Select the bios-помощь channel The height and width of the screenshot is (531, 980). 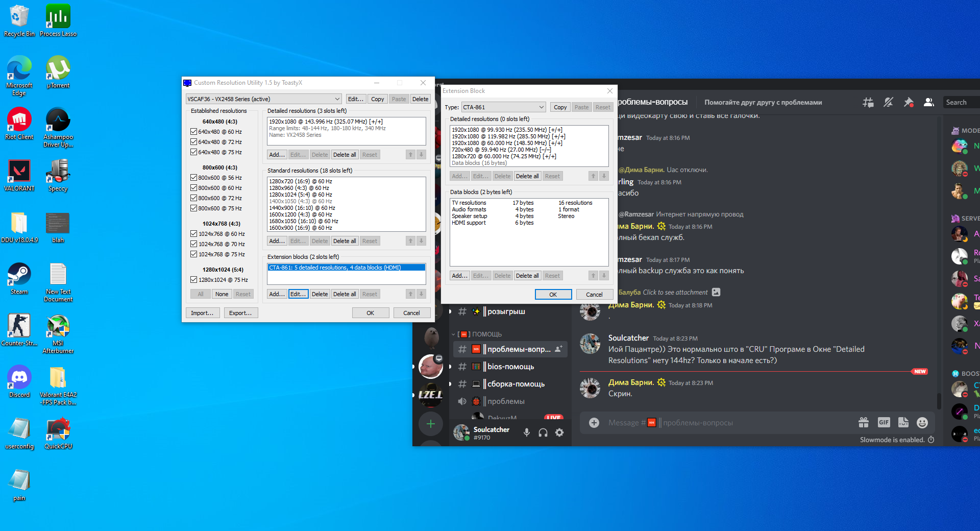(510, 367)
